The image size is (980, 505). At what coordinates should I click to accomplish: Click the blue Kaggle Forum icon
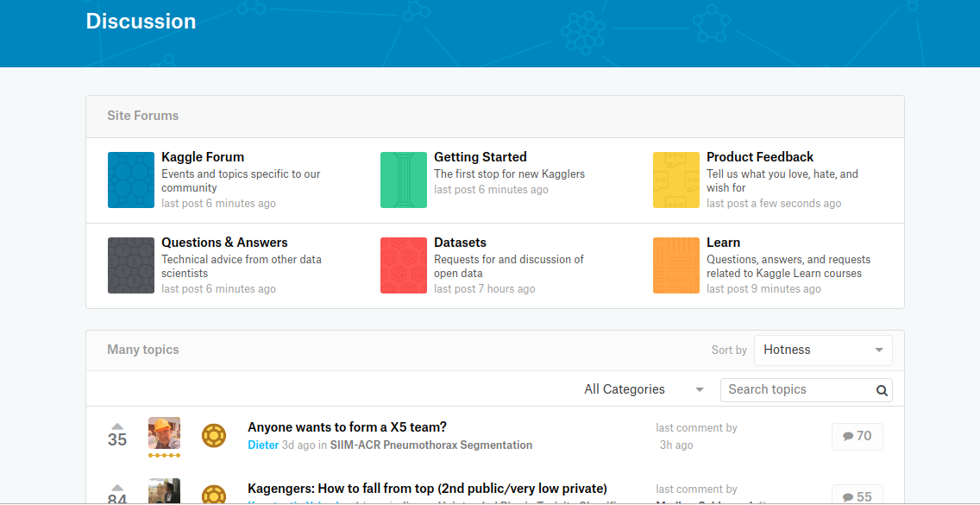[x=131, y=180]
